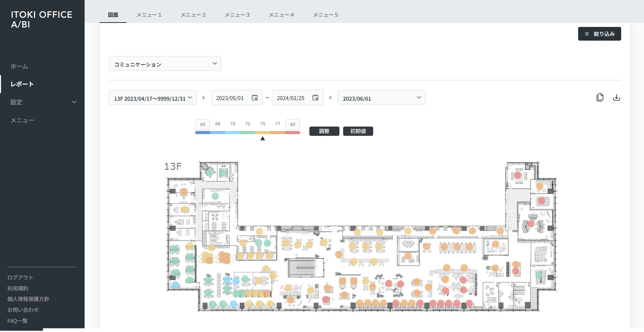Open the コミュニケーション dropdown
Image resolution: width=644 pixels, height=332 pixels.
(165, 64)
